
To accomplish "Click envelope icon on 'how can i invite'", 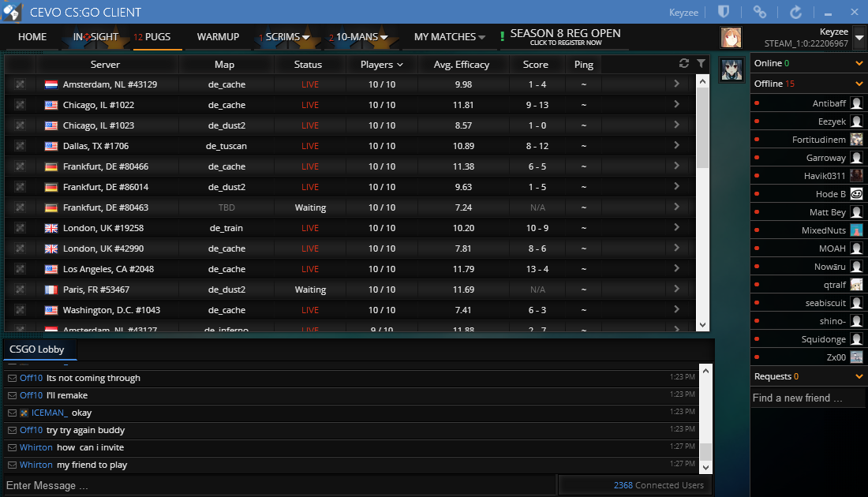I will (x=12, y=448).
